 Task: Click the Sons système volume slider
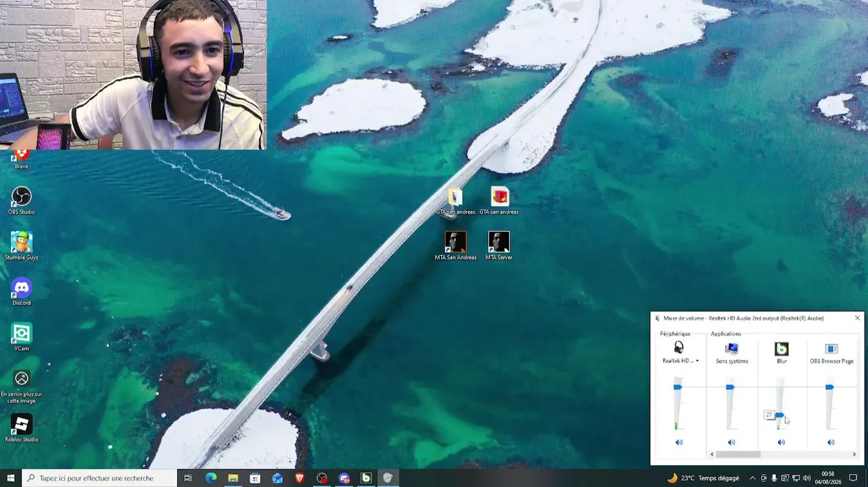tap(730, 387)
